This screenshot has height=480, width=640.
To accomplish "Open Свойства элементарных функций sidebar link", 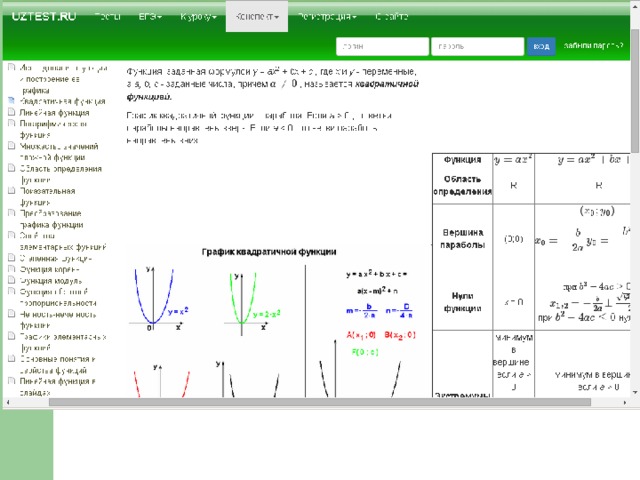I will point(63,241).
